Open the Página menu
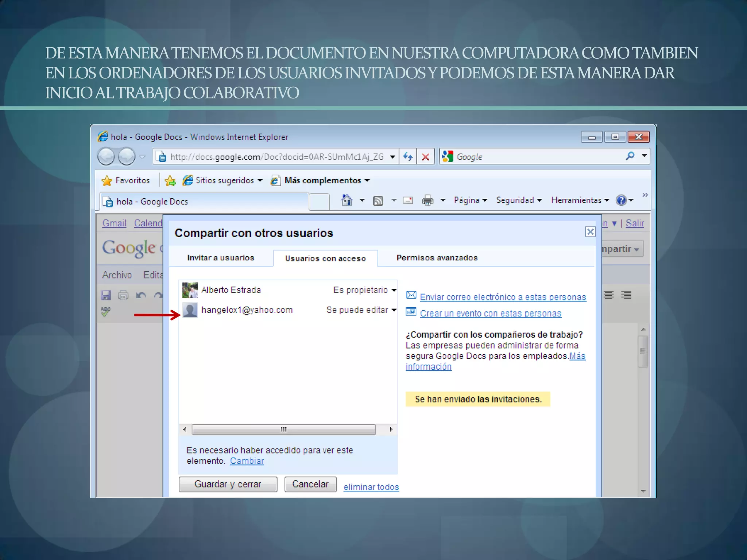Viewport: 747px width, 560px height. (x=471, y=200)
